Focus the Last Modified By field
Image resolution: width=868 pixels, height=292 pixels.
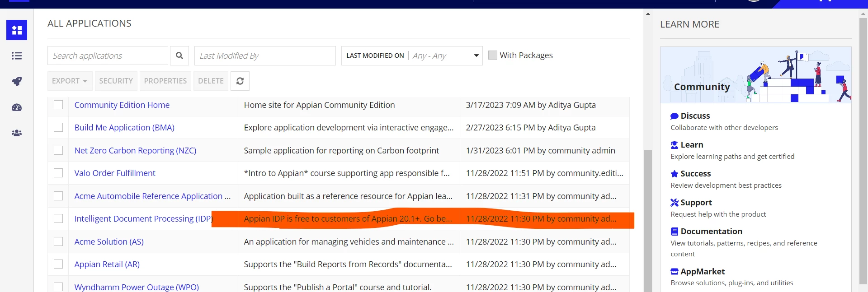265,56
